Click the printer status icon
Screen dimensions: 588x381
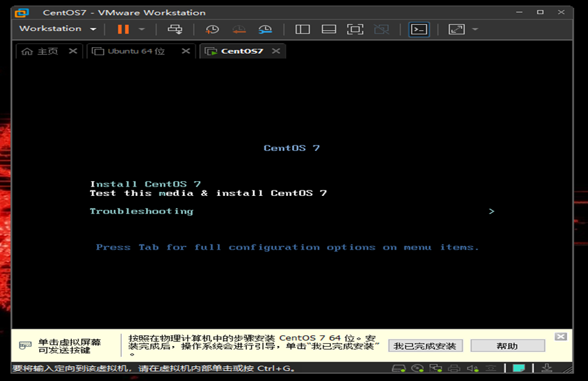click(453, 368)
